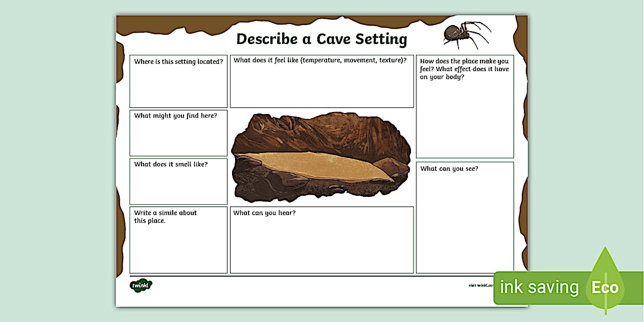Click the temperature and texture question box
The width and height of the screenshot is (644, 322).
pyautogui.click(x=322, y=82)
